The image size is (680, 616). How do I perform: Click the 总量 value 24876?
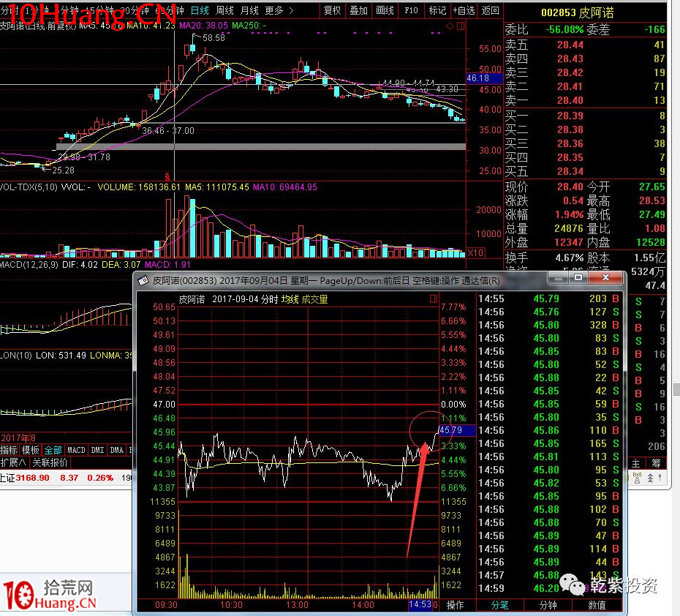(x=569, y=228)
